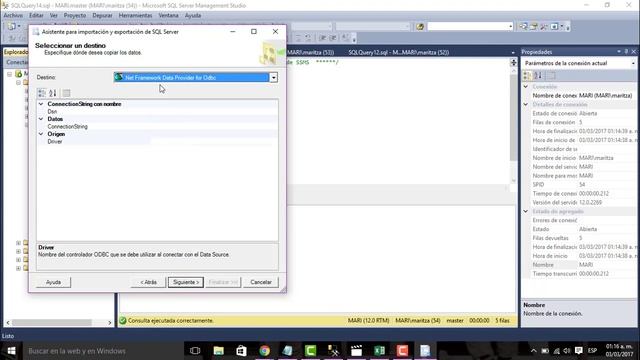Open the Ayuda menu

193,16
